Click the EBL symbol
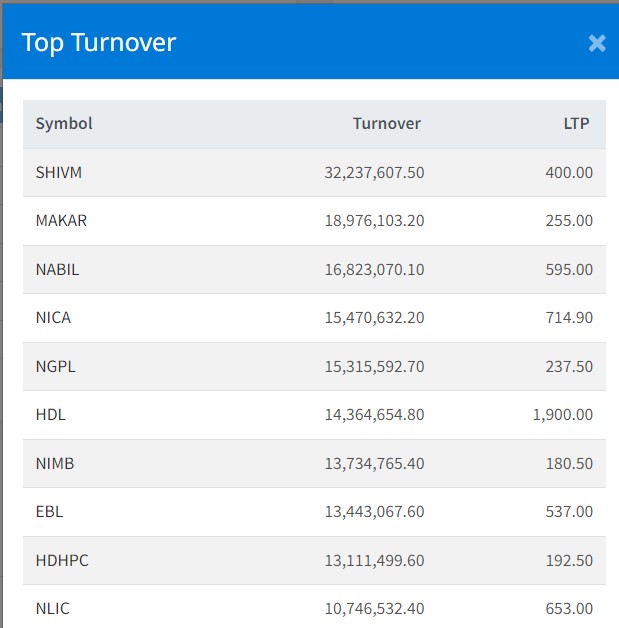Screen dimensions: 619x628 click(x=49, y=512)
